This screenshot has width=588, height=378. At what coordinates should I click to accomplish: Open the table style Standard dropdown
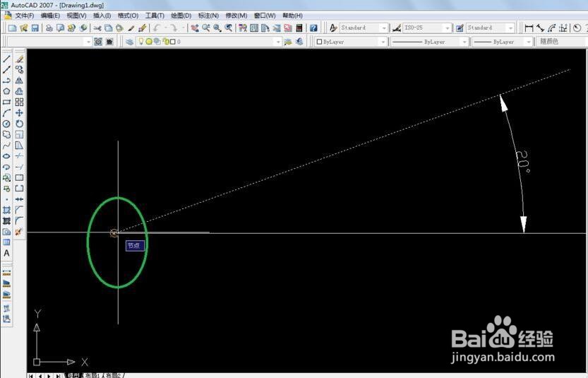[510, 28]
